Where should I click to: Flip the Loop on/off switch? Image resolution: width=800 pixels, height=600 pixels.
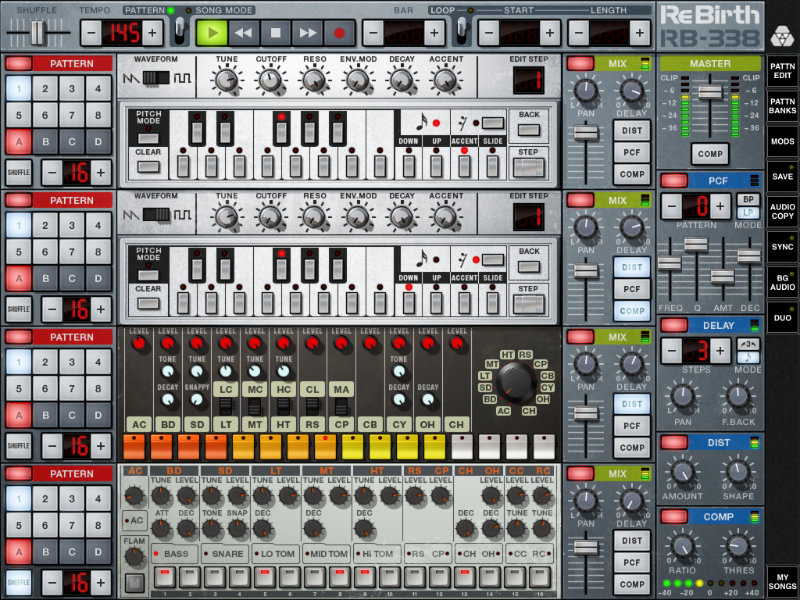pyautogui.click(x=462, y=31)
